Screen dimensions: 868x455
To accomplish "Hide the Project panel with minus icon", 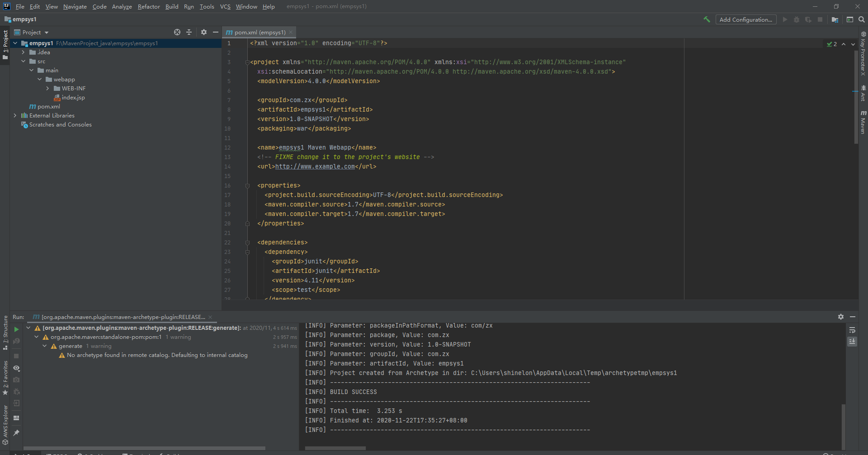I will (216, 32).
